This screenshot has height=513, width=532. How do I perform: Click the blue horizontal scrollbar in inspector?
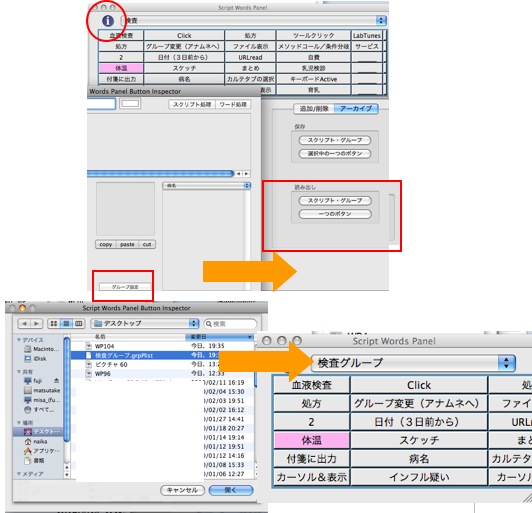tap(160, 174)
